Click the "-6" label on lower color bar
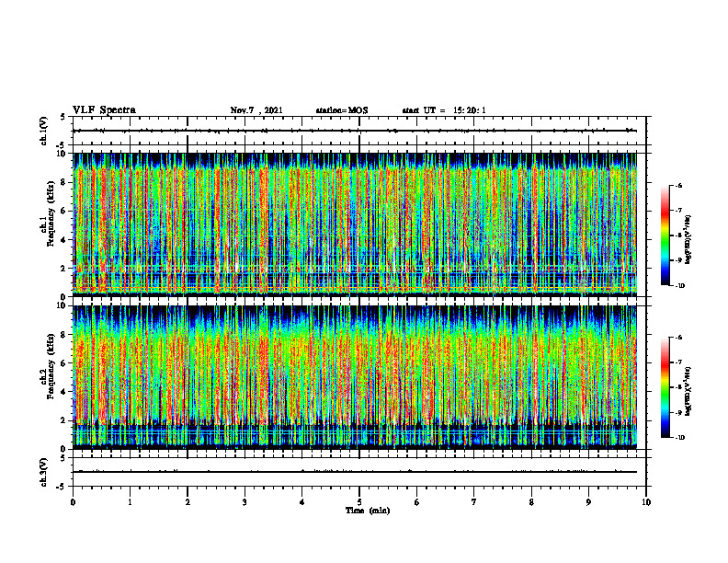Image resolution: width=728 pixels, height=563 pixels. (679, 338)
